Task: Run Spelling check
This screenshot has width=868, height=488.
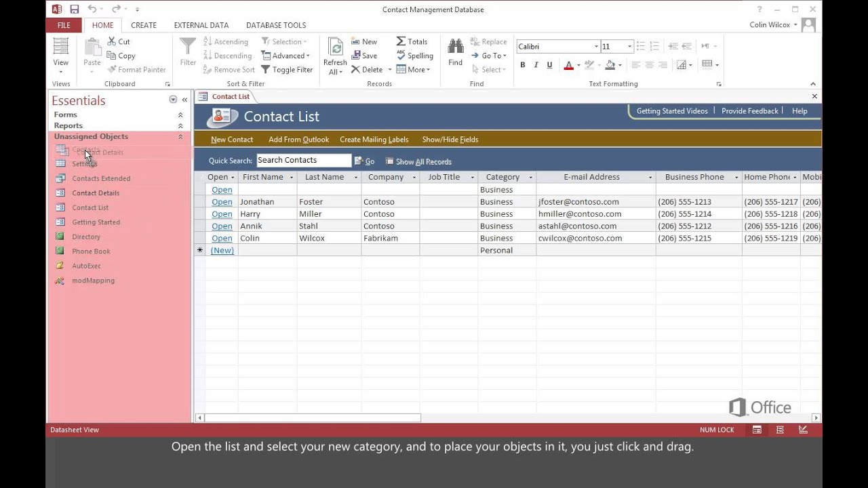Action: click(x=415, y=56)
